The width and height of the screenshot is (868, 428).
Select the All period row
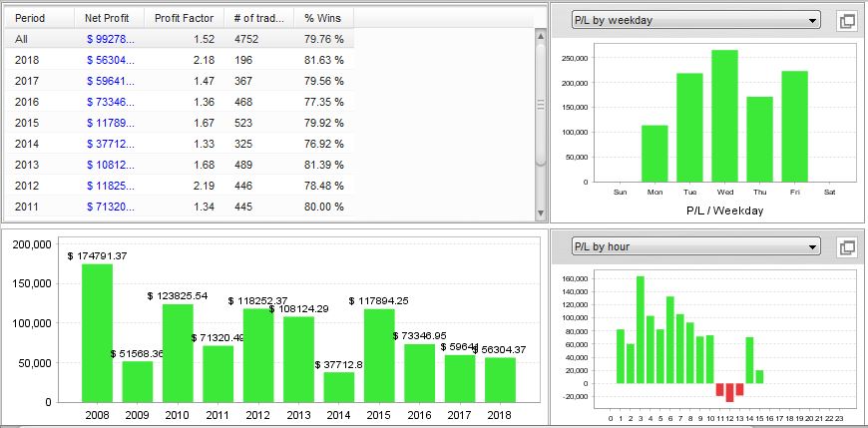pyautogui.click(x=180, y=39)
